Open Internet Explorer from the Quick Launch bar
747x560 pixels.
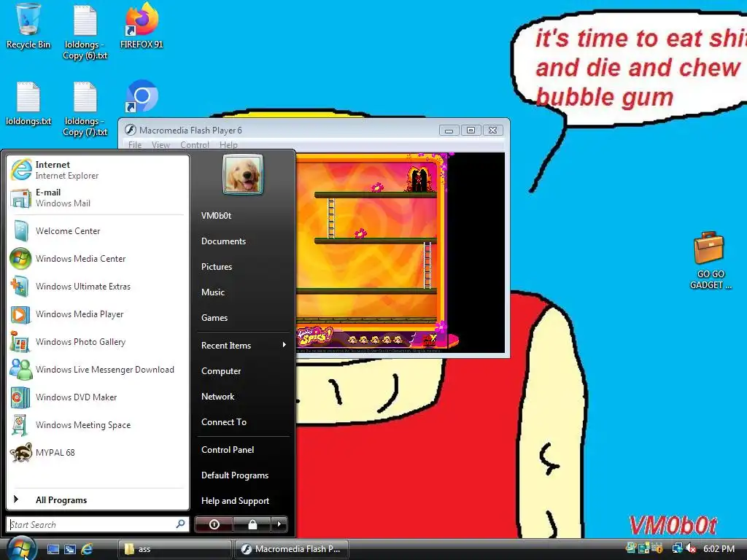(x=87, y=549)
